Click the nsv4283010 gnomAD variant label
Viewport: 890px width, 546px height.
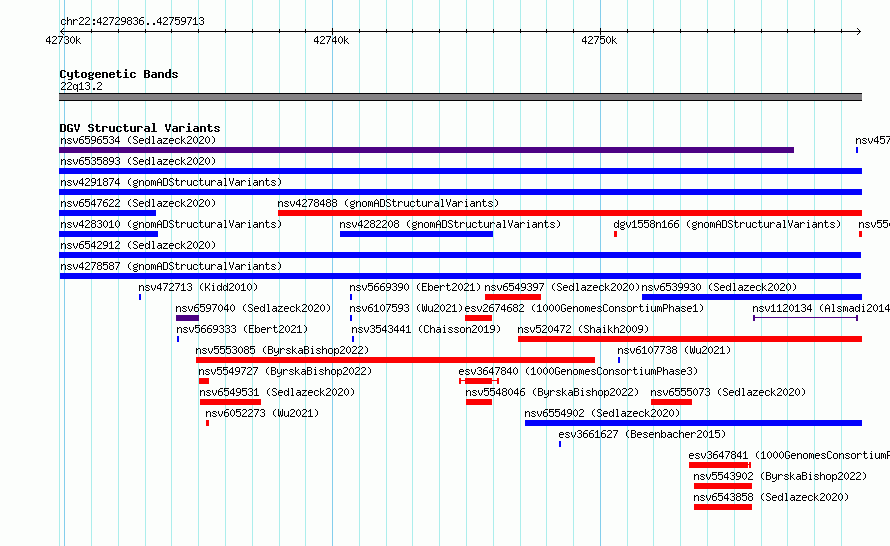[171, 224]
